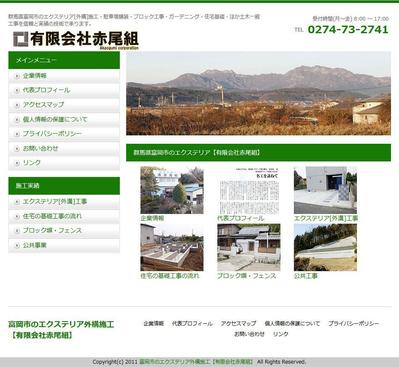
Task: Click the green 【有限会社赤尾組】 content heading bar
Action: 258,153
